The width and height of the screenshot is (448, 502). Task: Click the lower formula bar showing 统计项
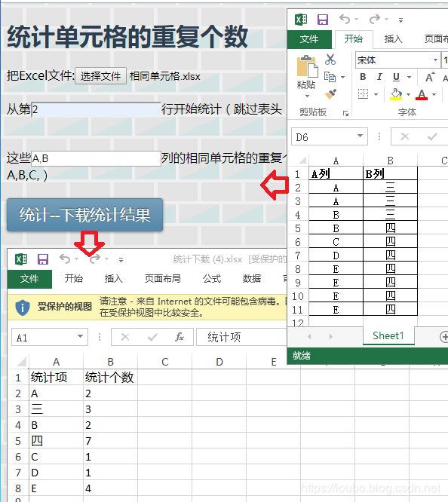(241, 337)
